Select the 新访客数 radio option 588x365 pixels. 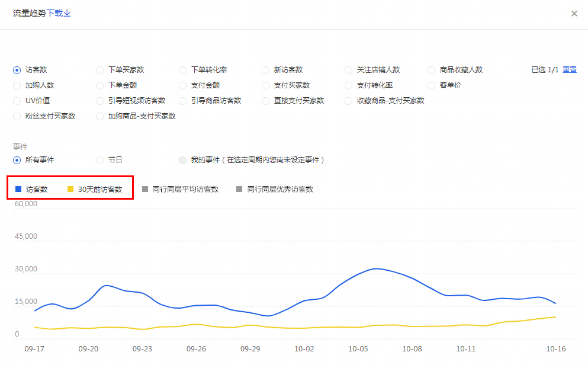(266, 70)
